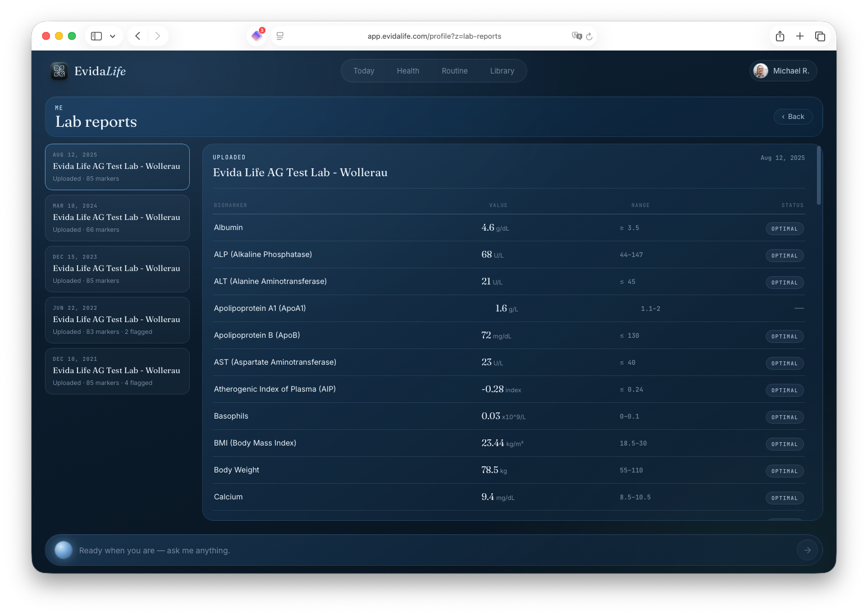
Task: Click the OPTIMAL badge in the ALT row
Action: click(x=784, y=282)
